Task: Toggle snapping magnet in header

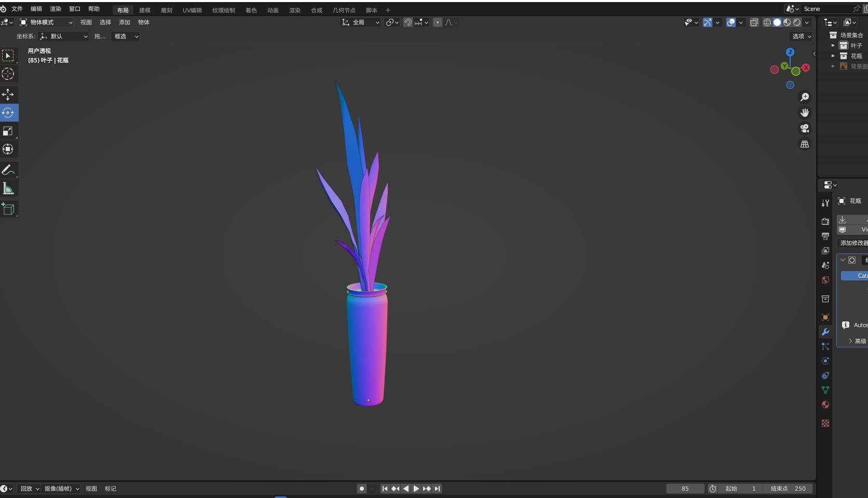Action: (x=408, y=22)
